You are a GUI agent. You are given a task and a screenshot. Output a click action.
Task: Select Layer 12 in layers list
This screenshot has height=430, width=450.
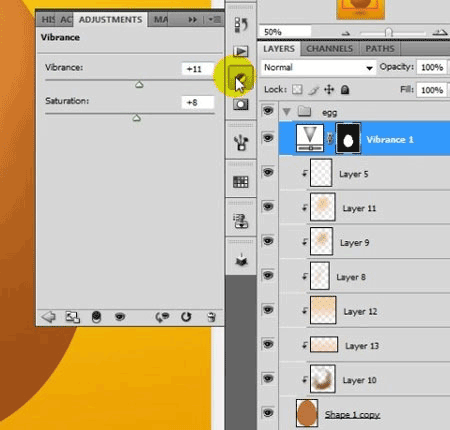coord(364,310)
